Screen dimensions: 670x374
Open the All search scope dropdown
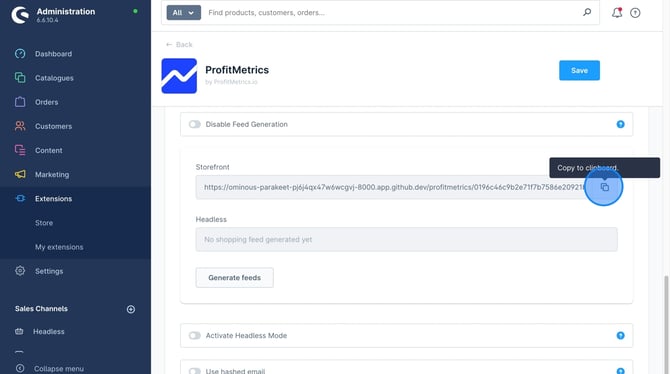[183, 13]
